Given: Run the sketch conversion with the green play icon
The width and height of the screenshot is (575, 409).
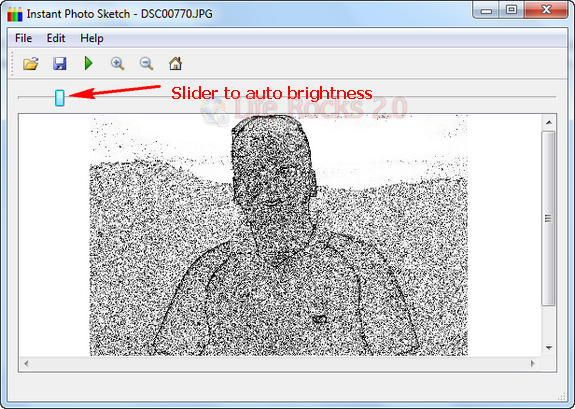Looking at the screenshot, I should (x=88, y=63).
